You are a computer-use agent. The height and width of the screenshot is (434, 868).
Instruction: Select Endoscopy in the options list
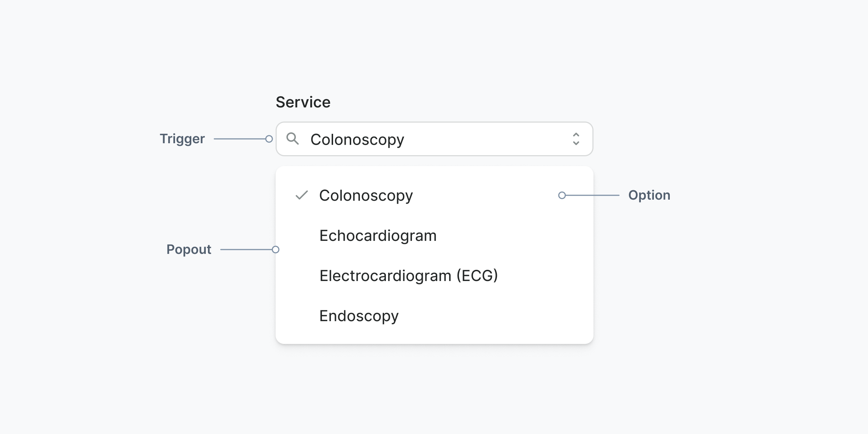click(359, 316)
